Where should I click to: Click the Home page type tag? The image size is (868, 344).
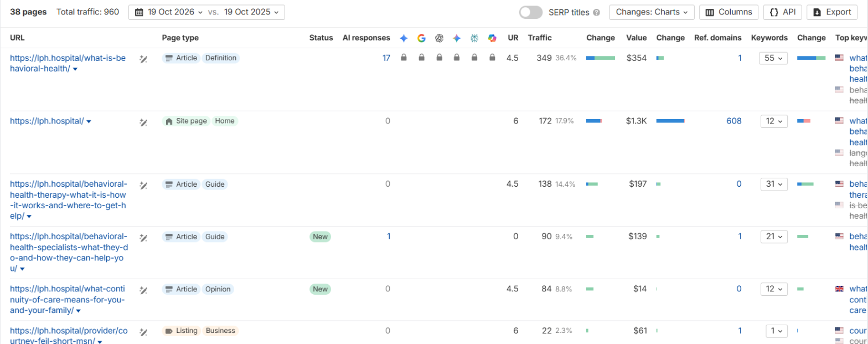click(225, 121)
